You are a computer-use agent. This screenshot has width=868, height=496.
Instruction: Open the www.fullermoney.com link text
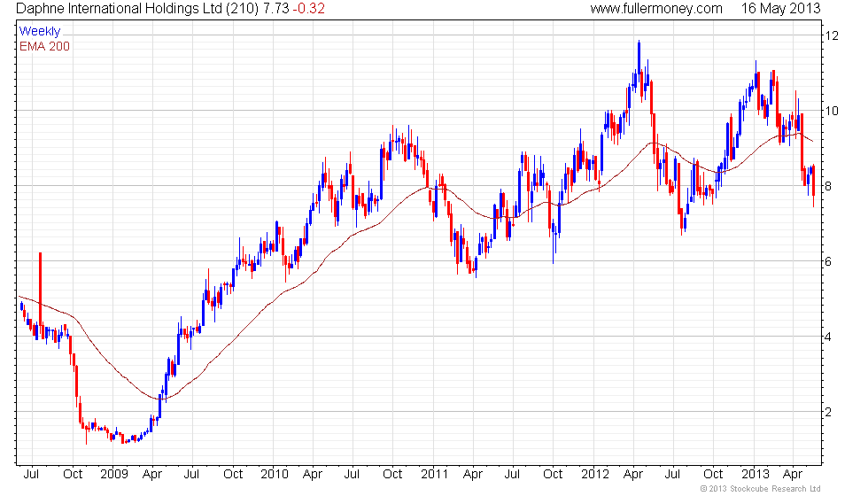(656, 8)
